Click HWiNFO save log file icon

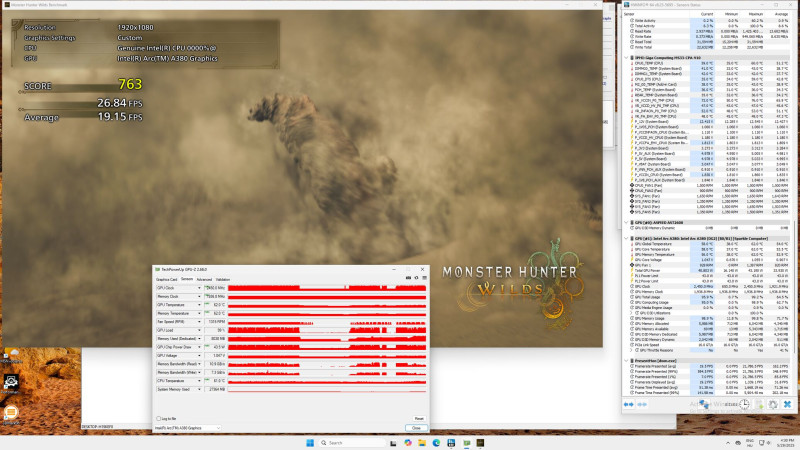tap(760, 404)
